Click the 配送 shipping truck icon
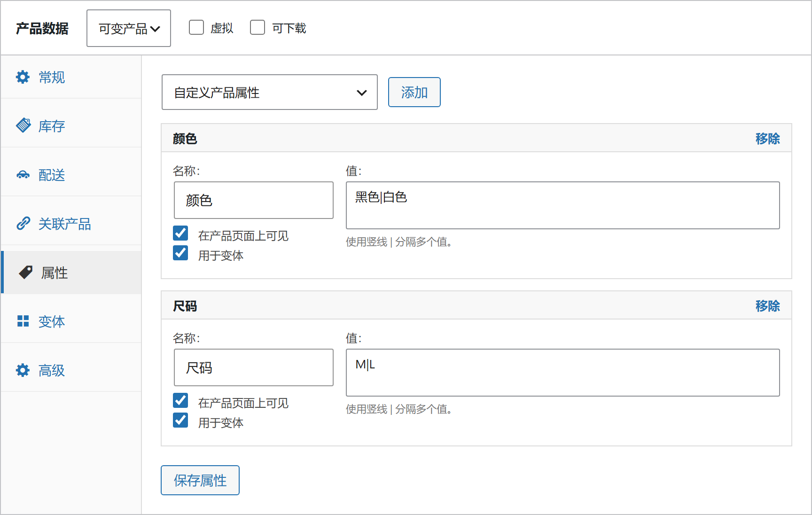This screenshot has width=812, height=515. pos(23,175)
